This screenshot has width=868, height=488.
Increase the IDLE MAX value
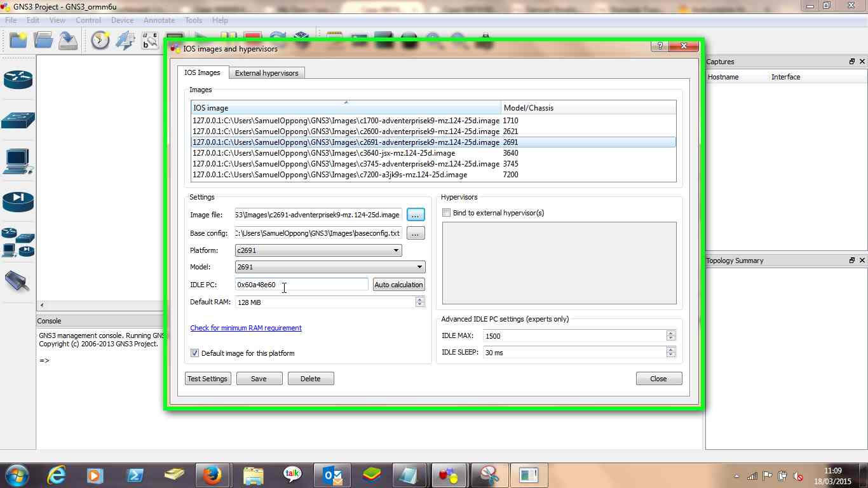click(671, 333)
